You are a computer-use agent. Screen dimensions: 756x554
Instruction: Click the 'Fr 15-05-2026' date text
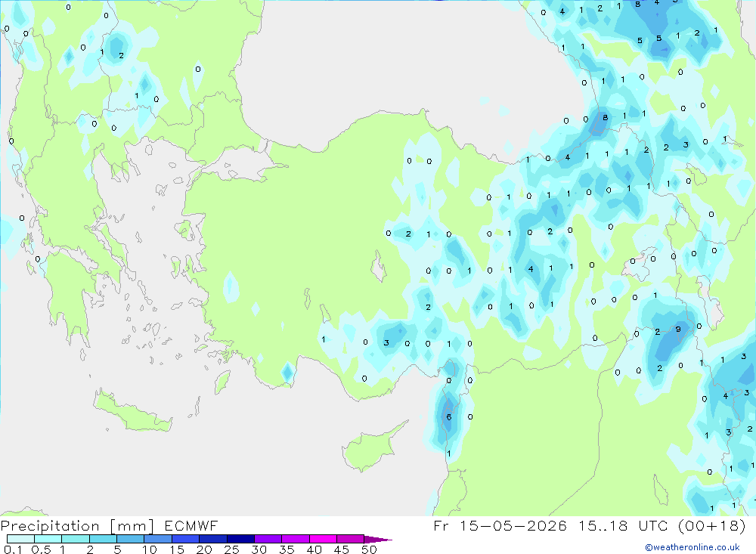point(500,525)
